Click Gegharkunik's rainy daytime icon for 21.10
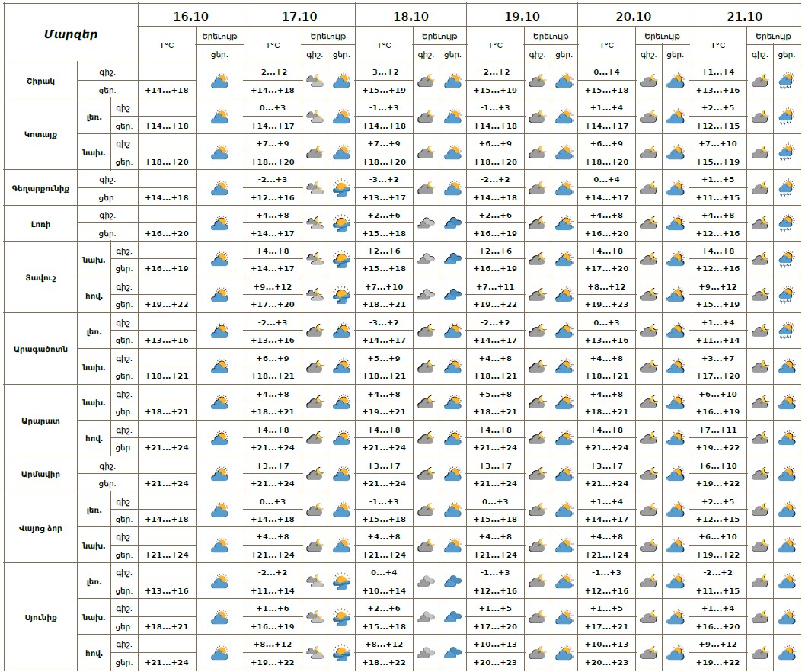Image resolution: width=802 pixels, height=672 pixels. point(787,188)
